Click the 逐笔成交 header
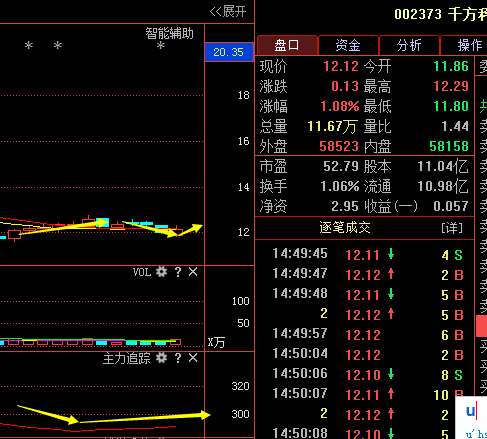487x439 pixels. click(x=345, y=228)
